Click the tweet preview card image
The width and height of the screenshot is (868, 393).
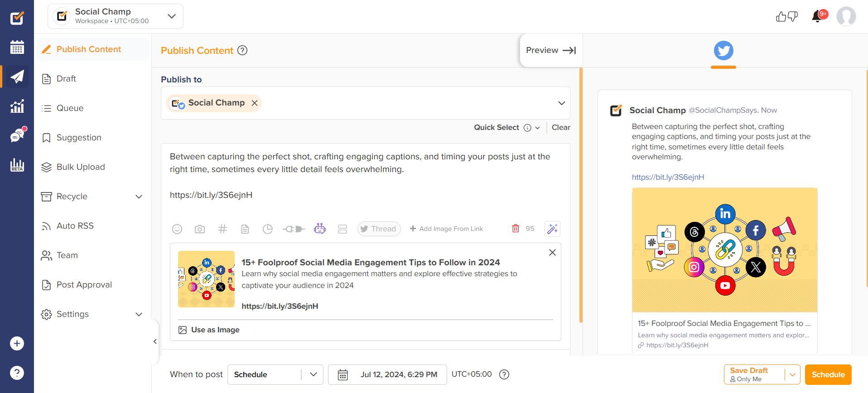coord(724,250)
